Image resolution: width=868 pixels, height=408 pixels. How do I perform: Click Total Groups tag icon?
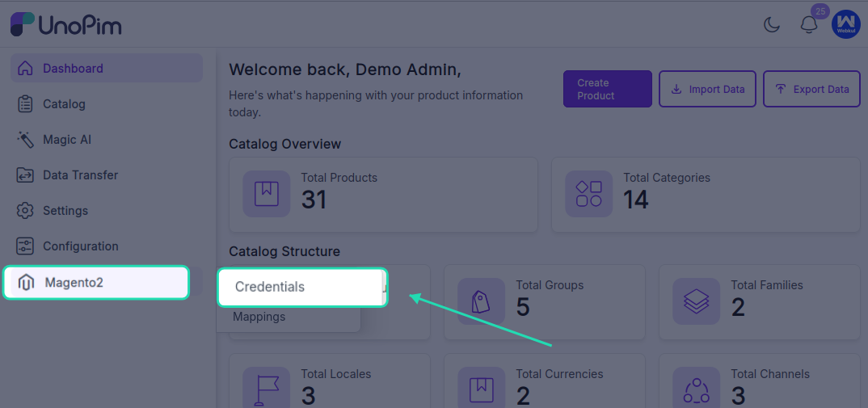click(x=481, y=301)
